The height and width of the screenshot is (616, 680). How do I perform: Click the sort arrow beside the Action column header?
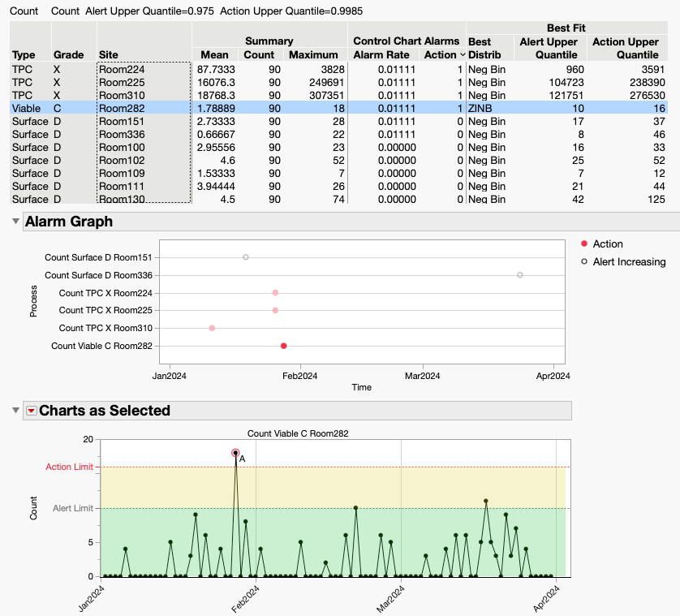tap(463, 54)
